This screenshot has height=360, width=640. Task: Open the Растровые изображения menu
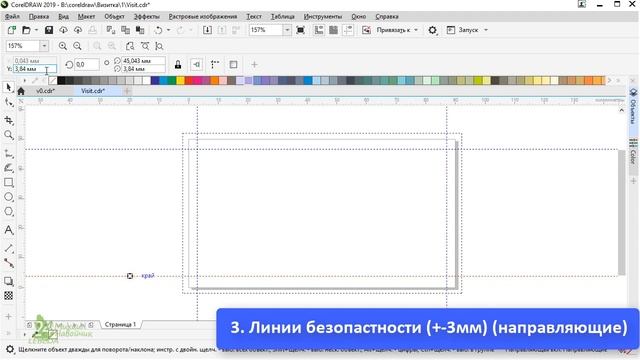click(203, 16)
